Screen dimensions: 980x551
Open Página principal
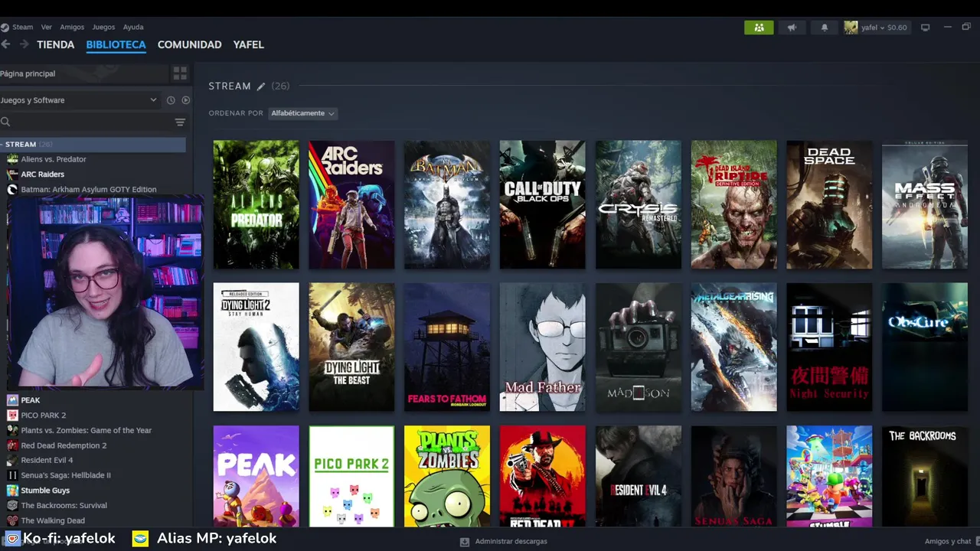[84, 73]
